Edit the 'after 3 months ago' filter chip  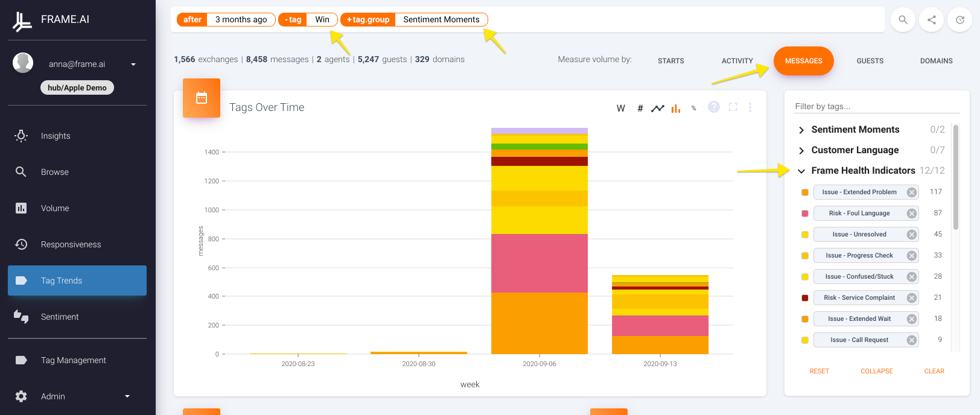226,19
